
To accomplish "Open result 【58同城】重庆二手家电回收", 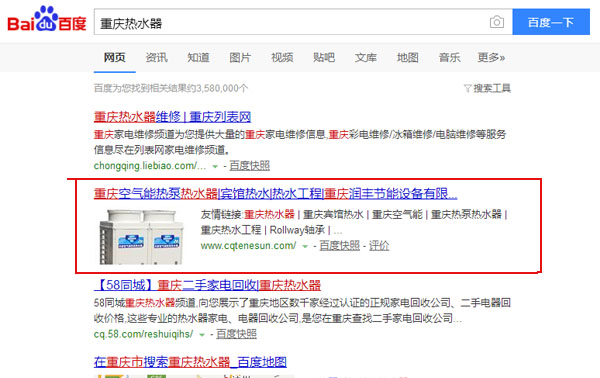I will click(207, 285).
